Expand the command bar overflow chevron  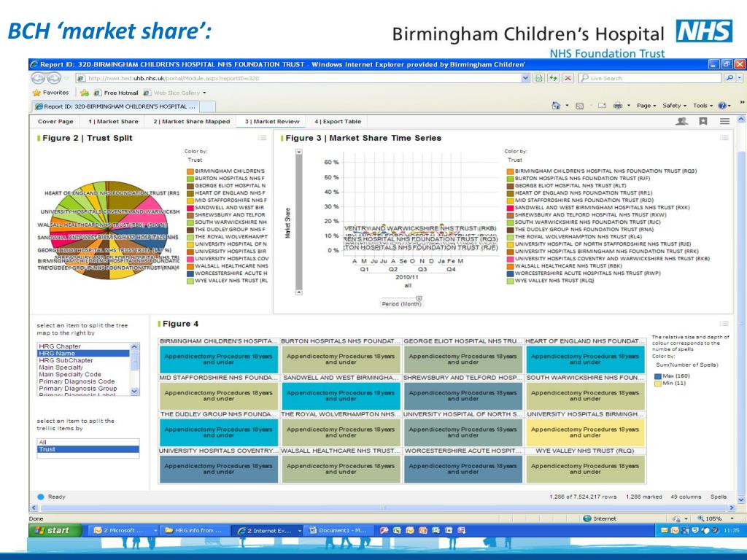coord(741,102)
